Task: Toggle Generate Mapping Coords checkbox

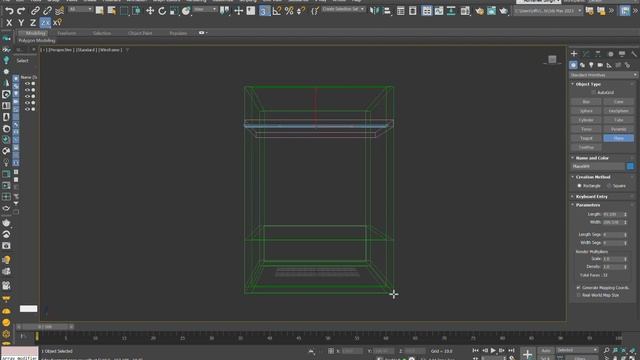Action: pyautogui.click(x=578, y=288)
